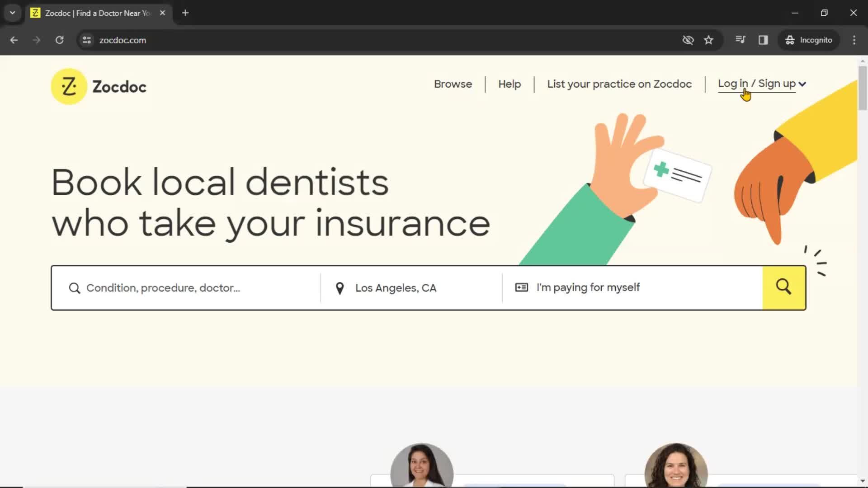Click the scrollbar up arrow
This screenshot has width=868, height=488.
863,61
